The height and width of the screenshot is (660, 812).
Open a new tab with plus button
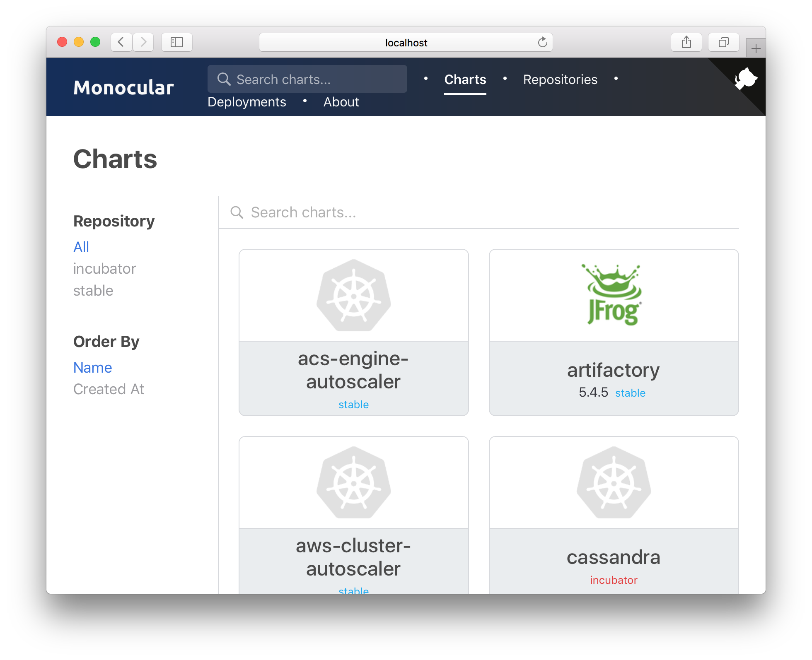point(756,48)
